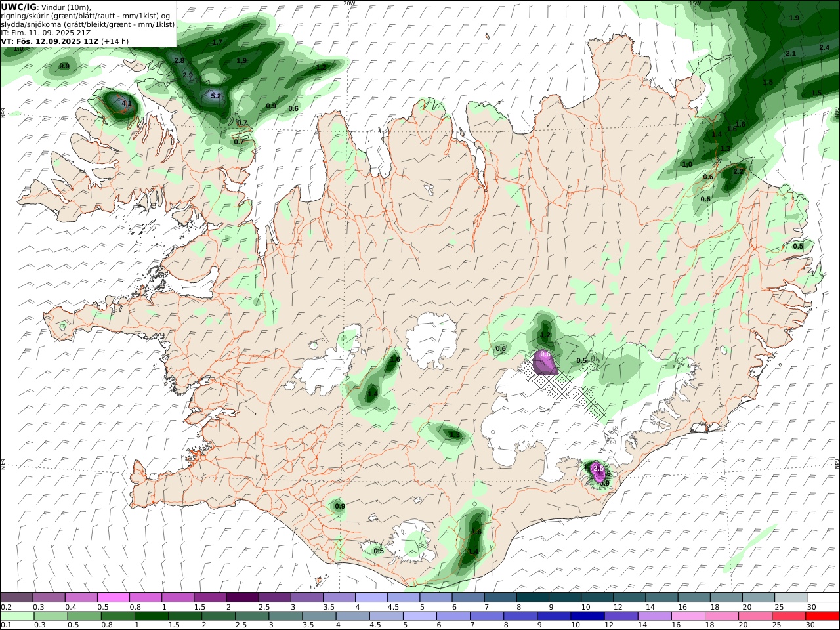This screenshot has height=630, width=840.
Task: Click the '(+14 h)' forecast offset text
Action: (x=115, y=41)
